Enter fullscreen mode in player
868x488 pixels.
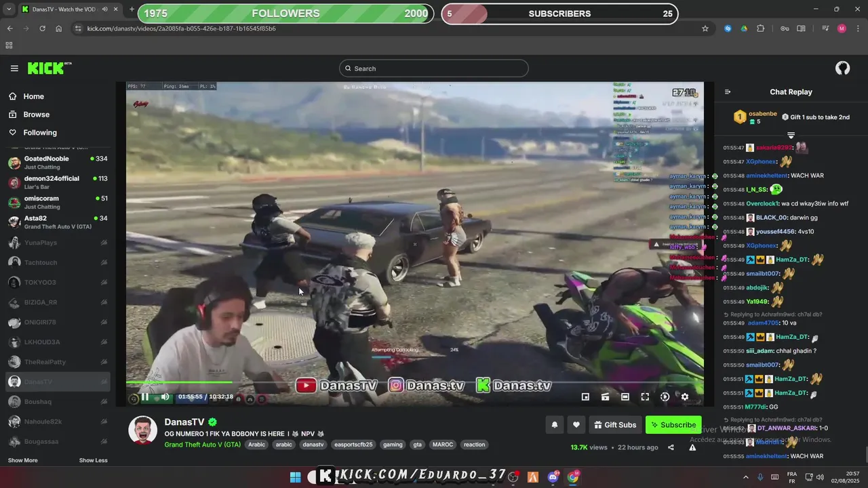pos(645,396)
